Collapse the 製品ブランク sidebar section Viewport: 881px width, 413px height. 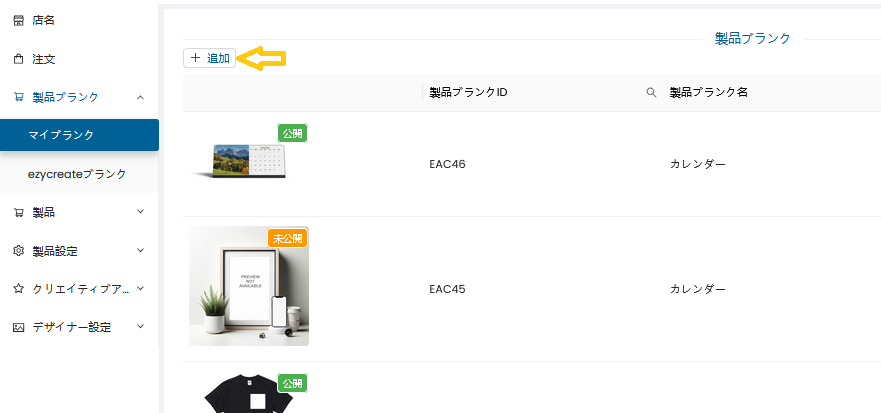click(x=140, y=97)
